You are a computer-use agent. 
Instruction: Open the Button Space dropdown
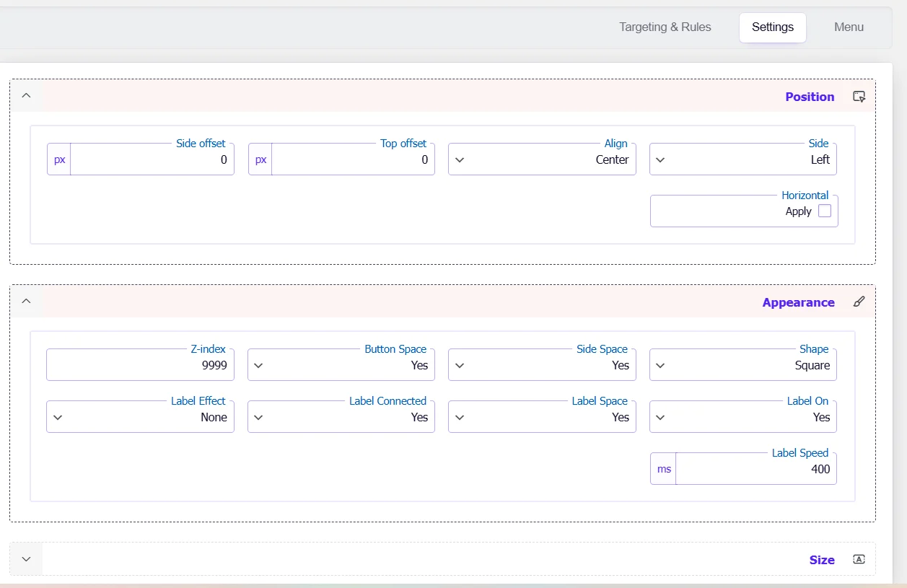(x=341, y=366)
